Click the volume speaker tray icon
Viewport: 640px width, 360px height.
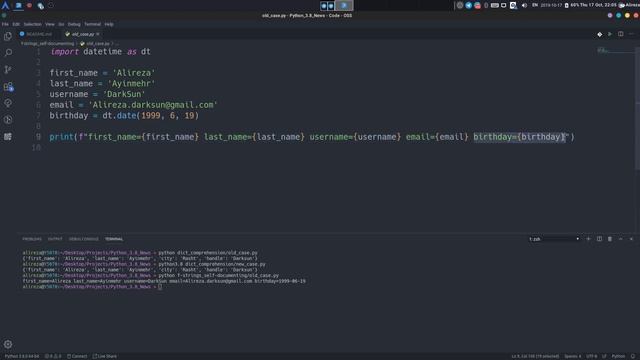pyautogui.click(x=524, y=5)
